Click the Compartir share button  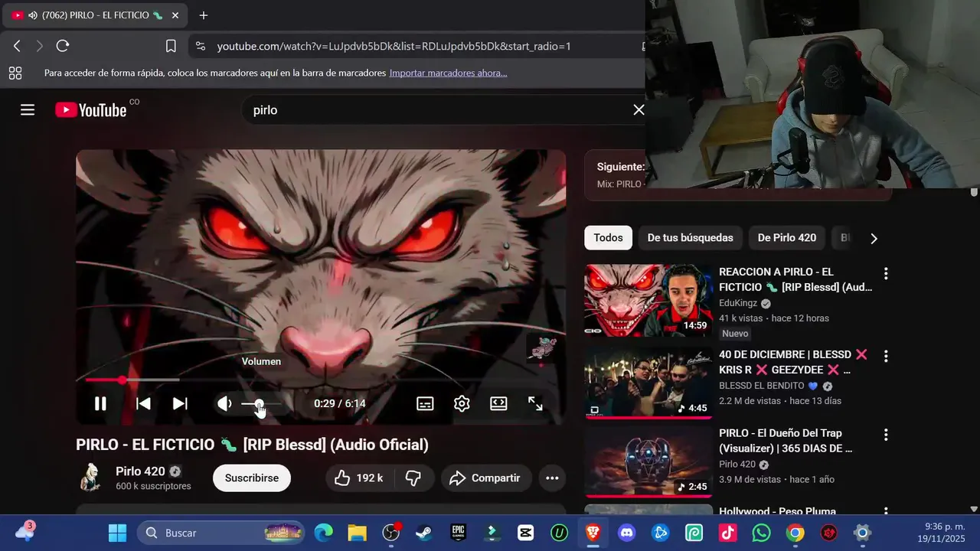[x=485, y=478]
